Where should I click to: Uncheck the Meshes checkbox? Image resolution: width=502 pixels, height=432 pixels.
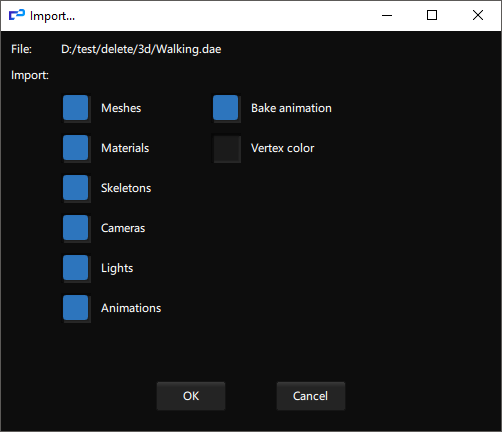pyautogui.click(x=76, y=108)
